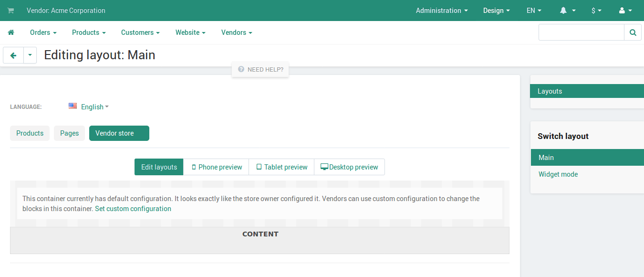
Task: Show the Tablet preview
Action: pyautogui.click(x=281, y=167)
